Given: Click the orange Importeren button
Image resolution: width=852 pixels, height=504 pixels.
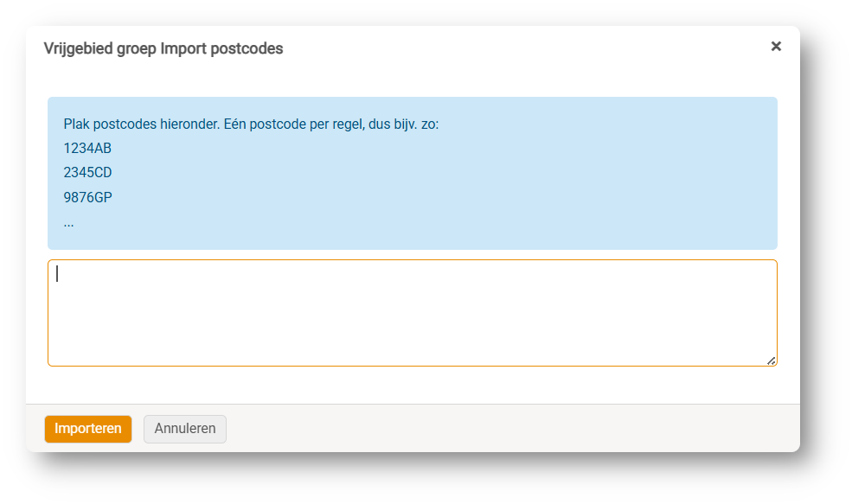Looking at the screenshot, I should (88, 429).
